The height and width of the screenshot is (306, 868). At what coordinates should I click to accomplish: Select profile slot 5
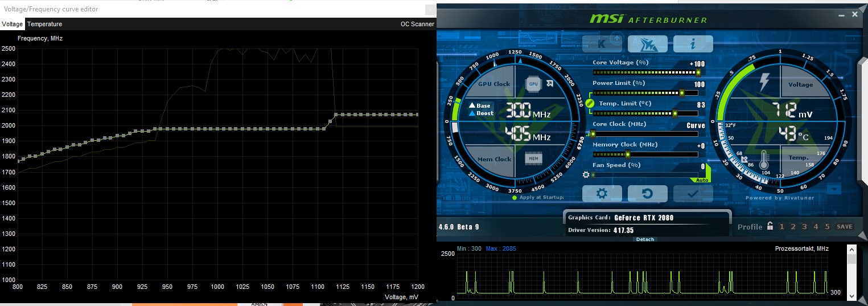click(x=827, y=227)
